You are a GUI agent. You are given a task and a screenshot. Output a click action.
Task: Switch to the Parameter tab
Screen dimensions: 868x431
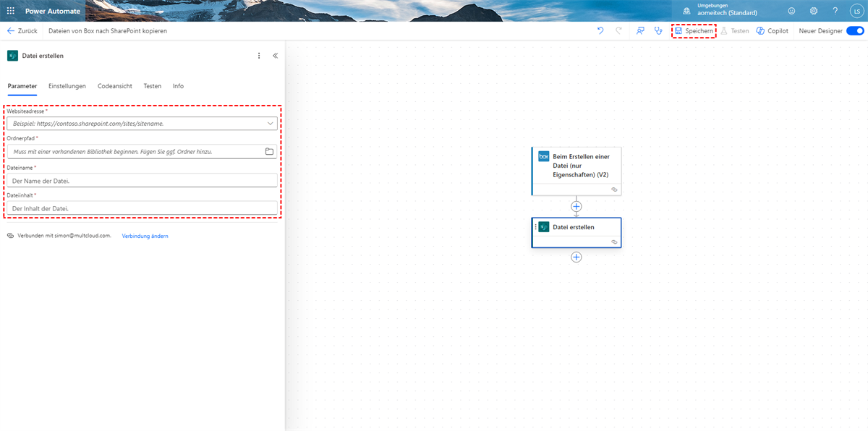click(22, 86)
